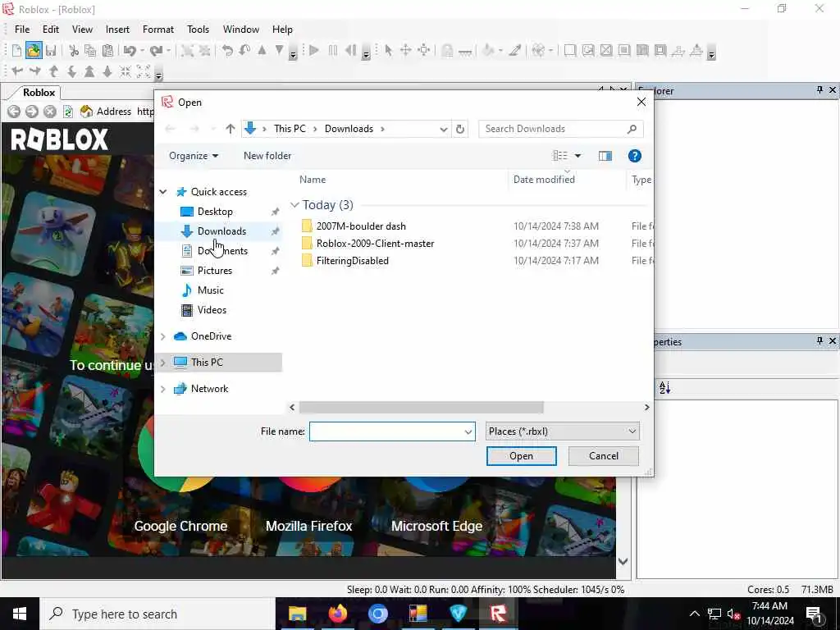Open the address path history dropdown

tap(444, 129)
